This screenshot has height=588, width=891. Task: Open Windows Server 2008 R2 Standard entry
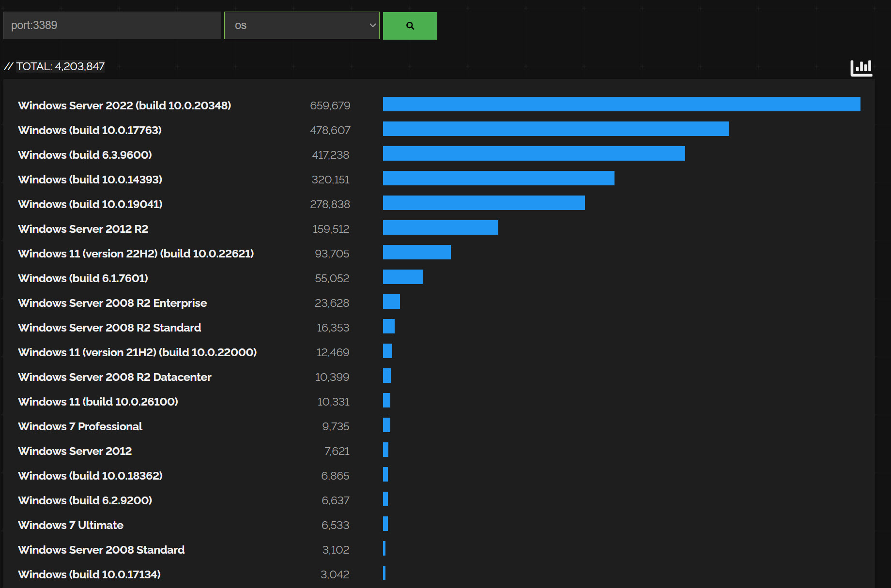coord(109,328)
